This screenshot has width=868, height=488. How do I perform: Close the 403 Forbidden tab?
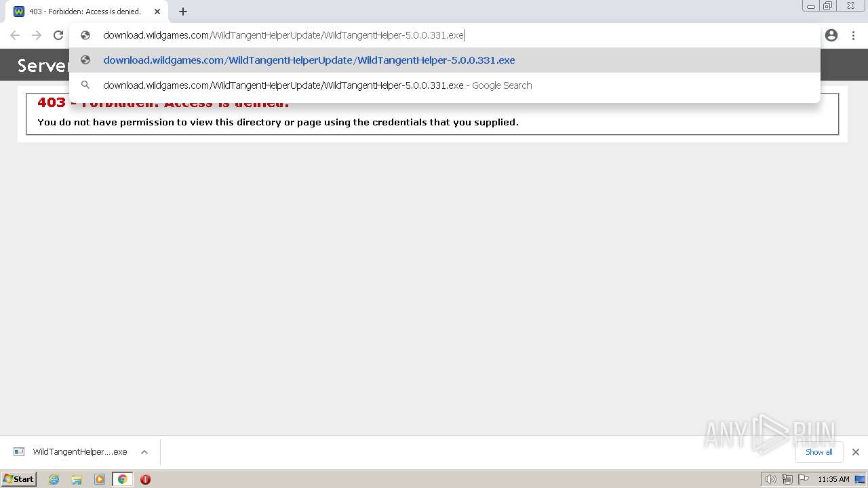157,12
